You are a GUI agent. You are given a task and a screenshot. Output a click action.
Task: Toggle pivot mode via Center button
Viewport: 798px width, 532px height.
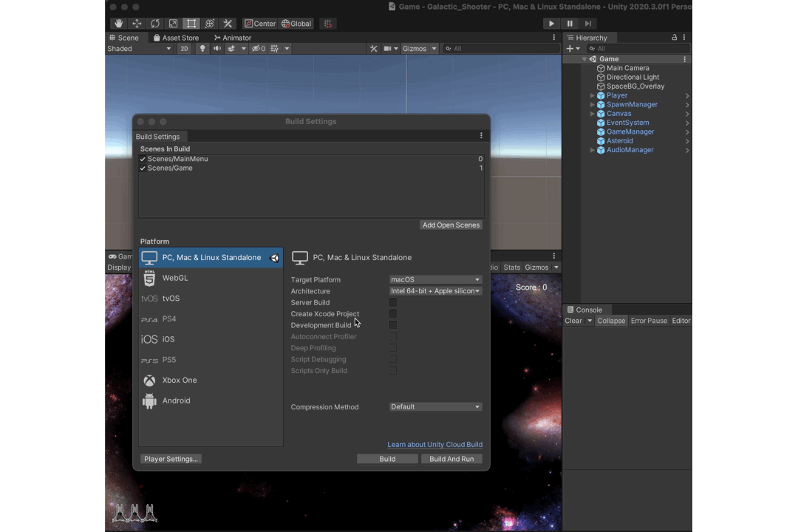click(x=260, y=24)
